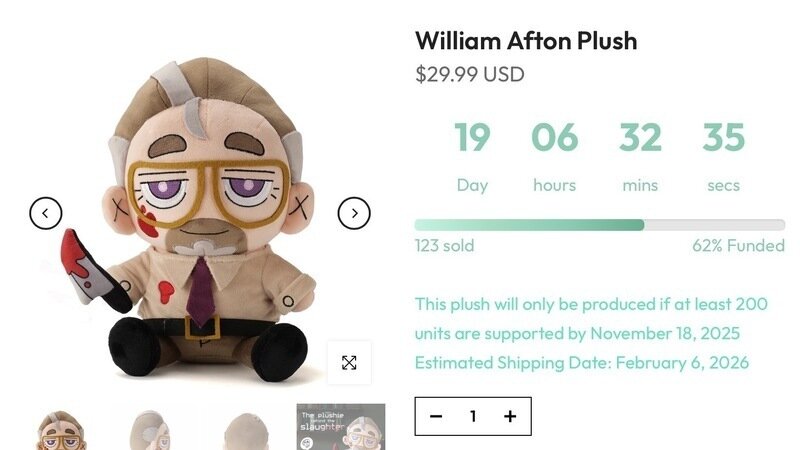Click the quantity number field
Image resolution: width=800 pixels, height=450 pixels.
[473, 417]
